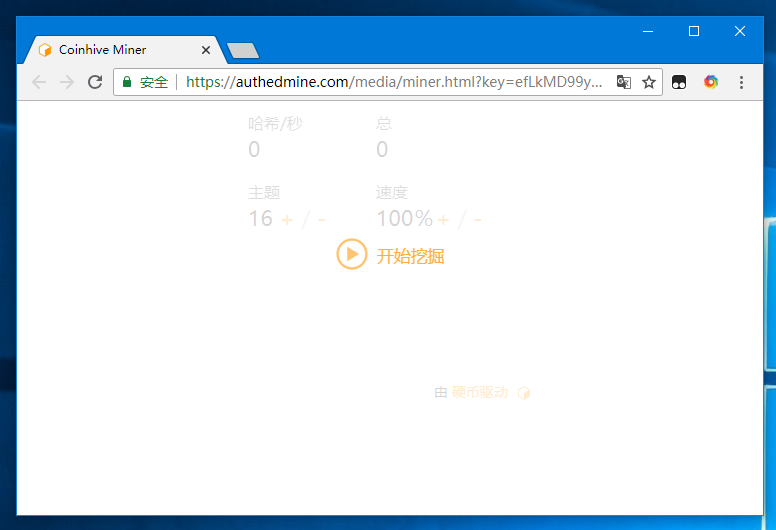This screenshot has height=530, width=776.
Task: Bookmark this page with the star icon
Action: (649, 82)
